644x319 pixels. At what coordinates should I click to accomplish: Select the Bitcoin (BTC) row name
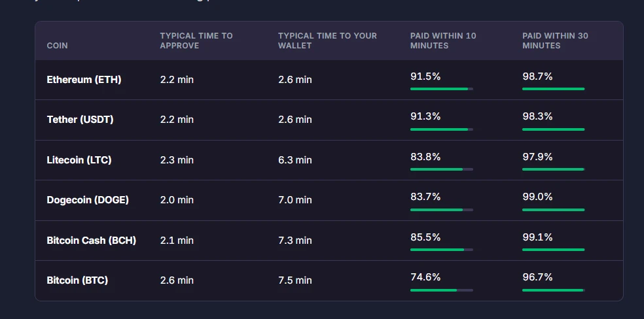(x=77, y=280)
